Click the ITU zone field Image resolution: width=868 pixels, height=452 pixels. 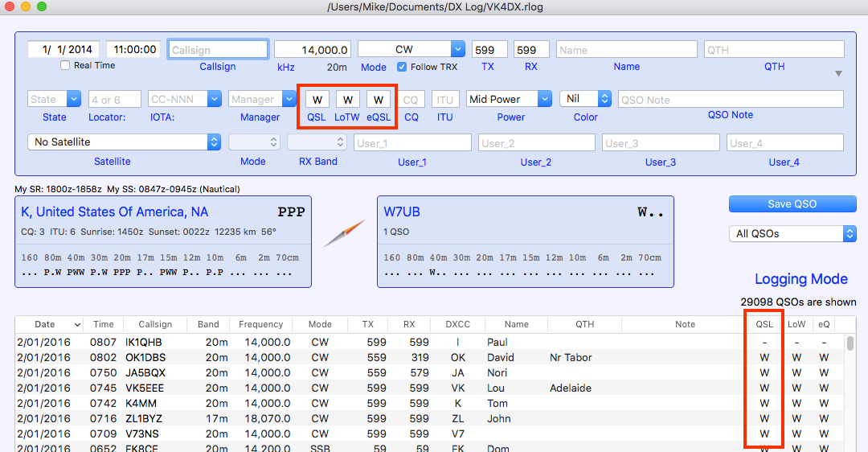coord(445,100)
